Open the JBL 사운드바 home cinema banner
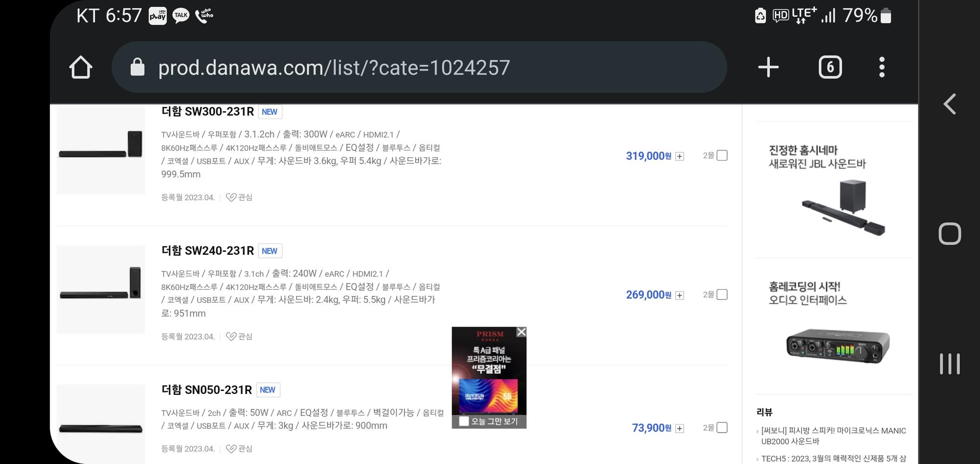The width and height of the screenshot is (980, 464). [x=833, y=190]
